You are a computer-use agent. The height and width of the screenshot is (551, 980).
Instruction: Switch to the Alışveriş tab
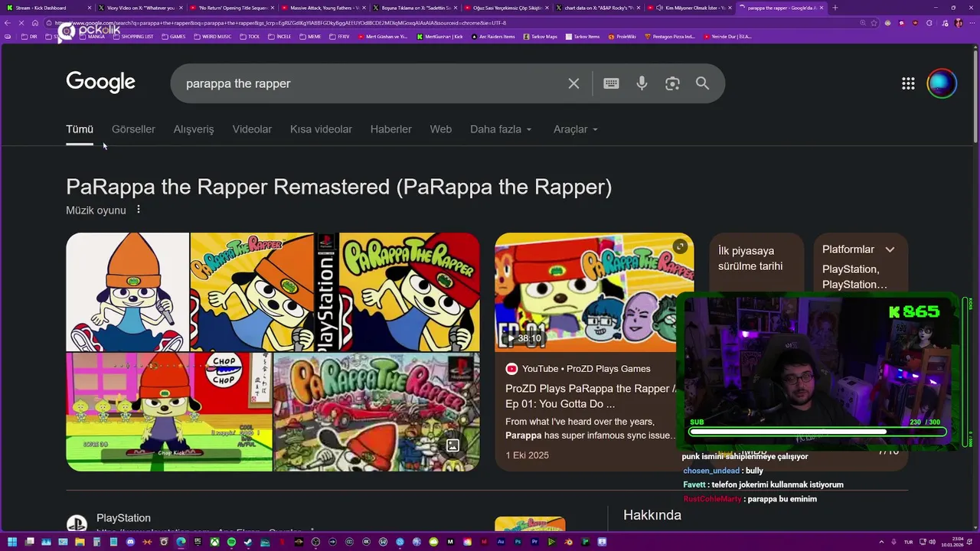tap(194, 129)
